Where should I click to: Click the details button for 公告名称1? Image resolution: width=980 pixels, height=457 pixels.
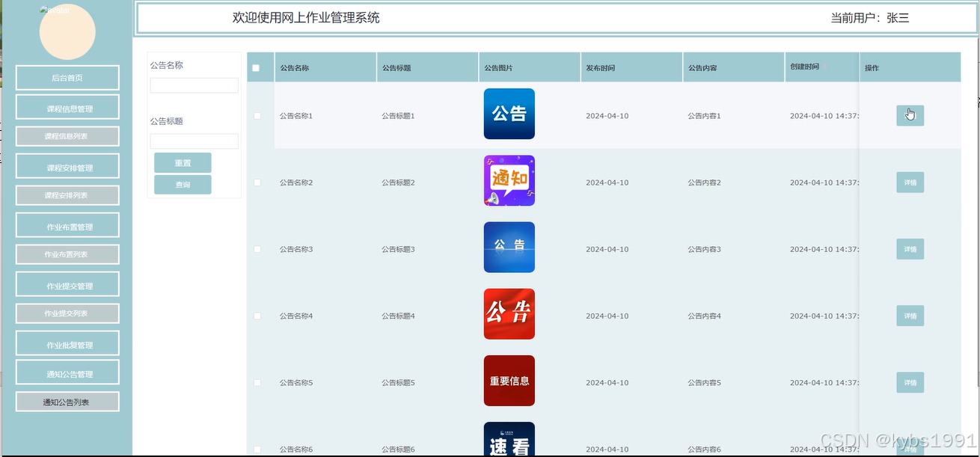coord(910,116)
